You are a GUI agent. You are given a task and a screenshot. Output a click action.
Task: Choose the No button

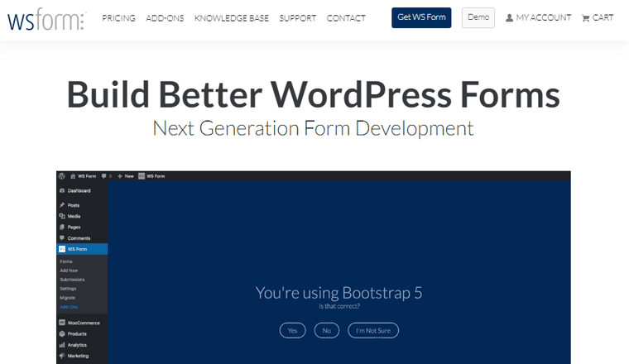click(327, 330)
